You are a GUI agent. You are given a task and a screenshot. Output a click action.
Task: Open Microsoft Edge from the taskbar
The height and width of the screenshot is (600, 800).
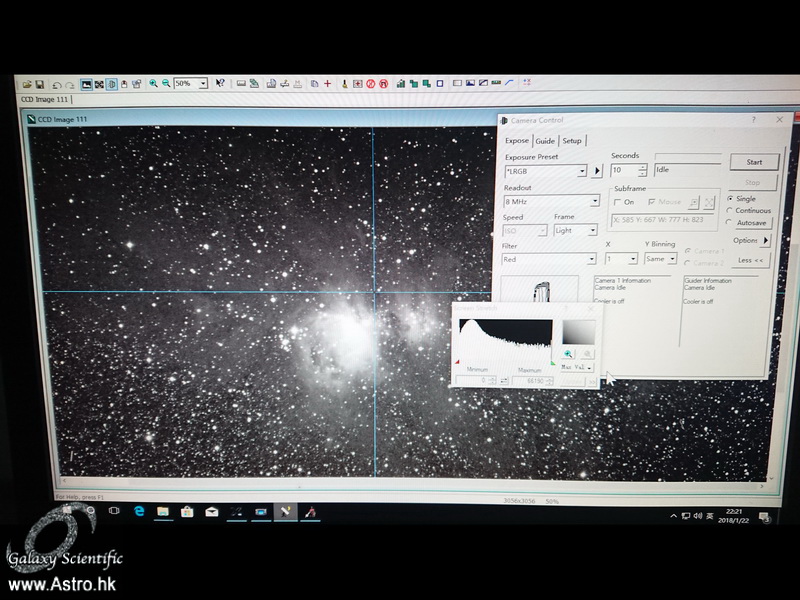(x=140, y=511)
